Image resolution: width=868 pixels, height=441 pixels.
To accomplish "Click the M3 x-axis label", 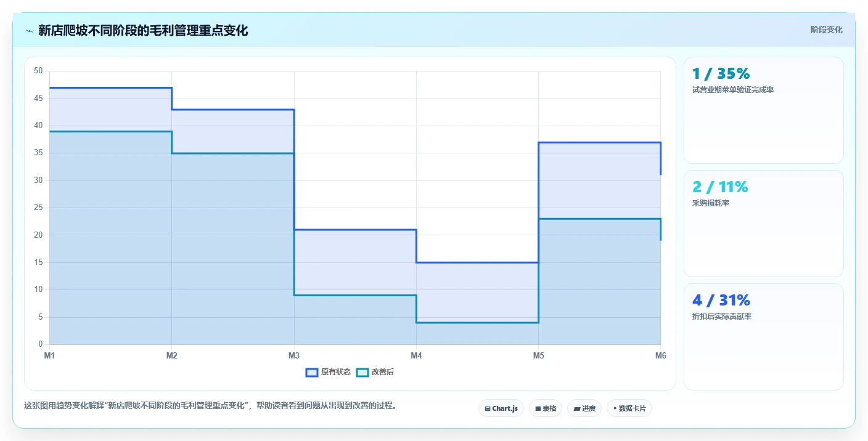I will (294, 355).
